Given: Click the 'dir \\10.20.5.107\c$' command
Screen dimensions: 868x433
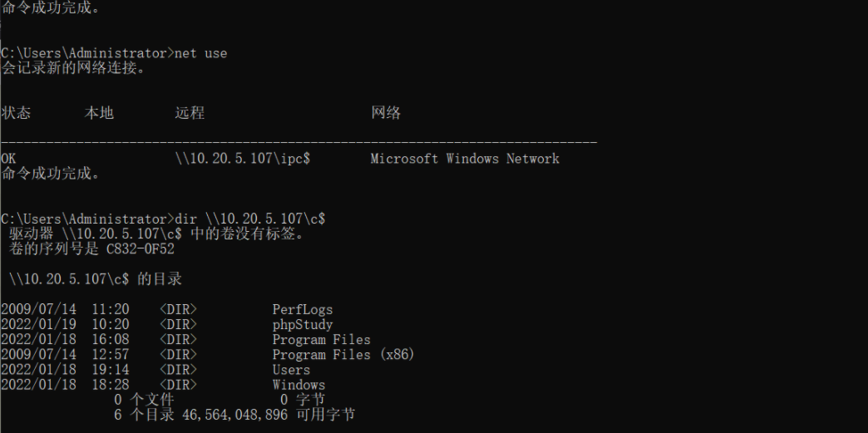Looking at the screenshot, I should tap(249, 219).
